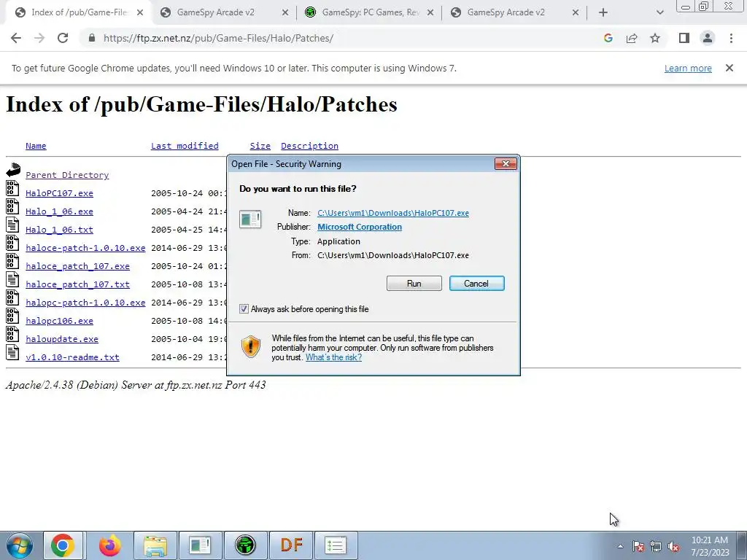Launch Firefox from the taskbar

tap(109, 545)
